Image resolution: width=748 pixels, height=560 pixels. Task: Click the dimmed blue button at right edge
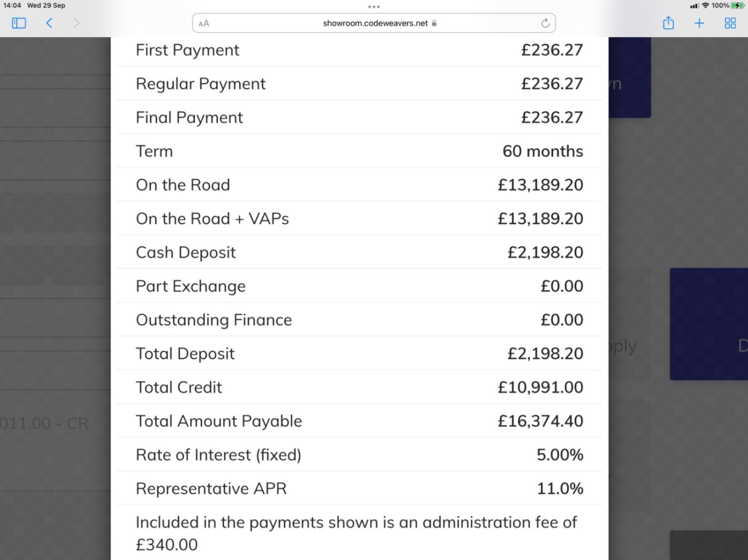pyautogui.click(x=708, y=324)
